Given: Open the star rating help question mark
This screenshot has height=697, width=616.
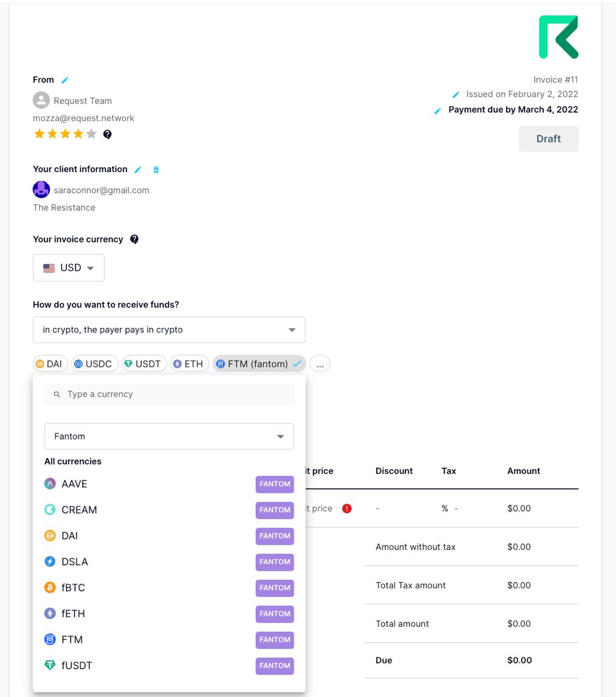Looking at the screenshot, I should 108,134.
